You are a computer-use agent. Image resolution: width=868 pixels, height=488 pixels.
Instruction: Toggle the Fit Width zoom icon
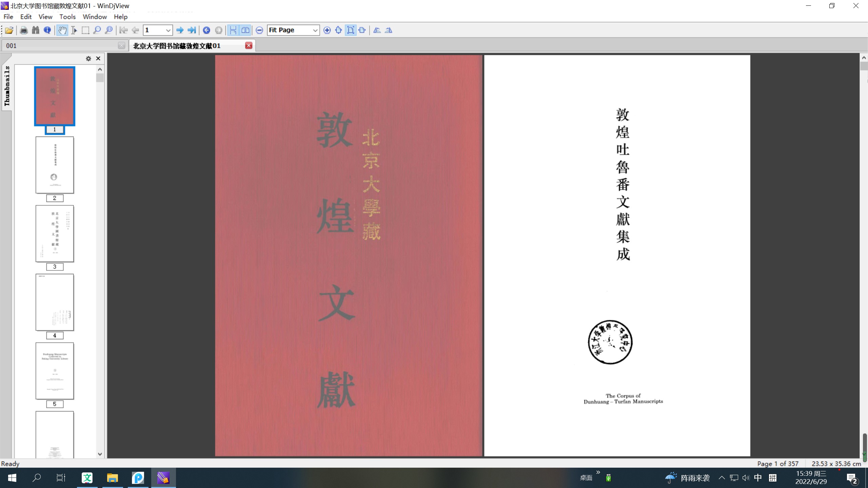(362, 30)
